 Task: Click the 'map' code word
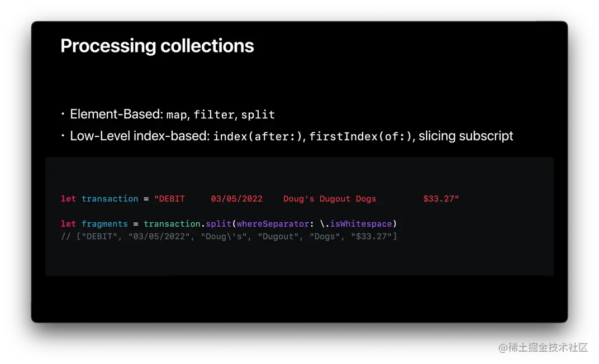(176, 115)
